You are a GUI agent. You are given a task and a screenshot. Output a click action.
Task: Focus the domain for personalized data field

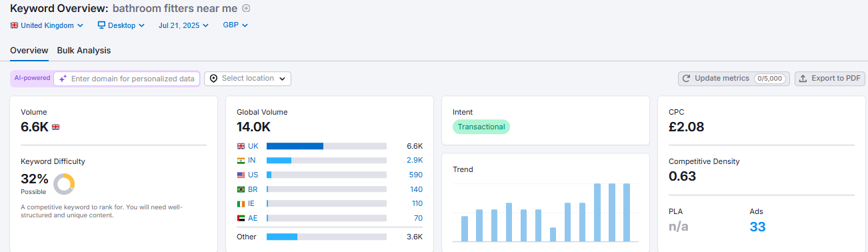127,79
